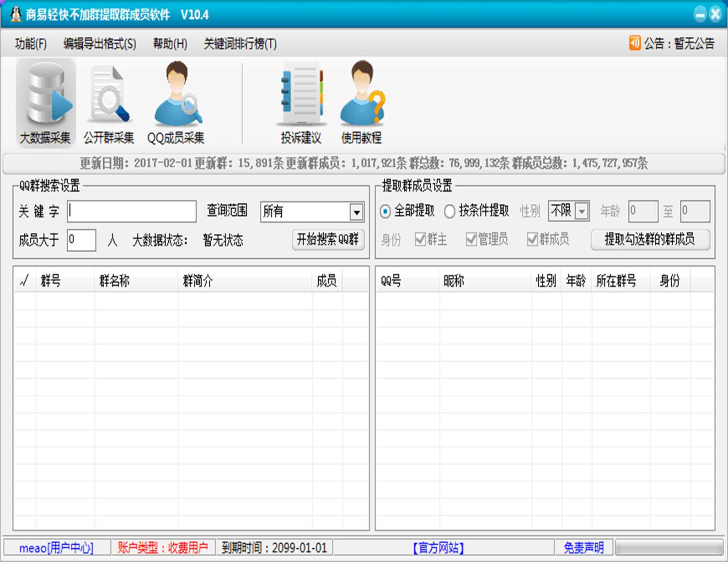
Task: Open the 功能(F) menu
Action: coord(31,44)
